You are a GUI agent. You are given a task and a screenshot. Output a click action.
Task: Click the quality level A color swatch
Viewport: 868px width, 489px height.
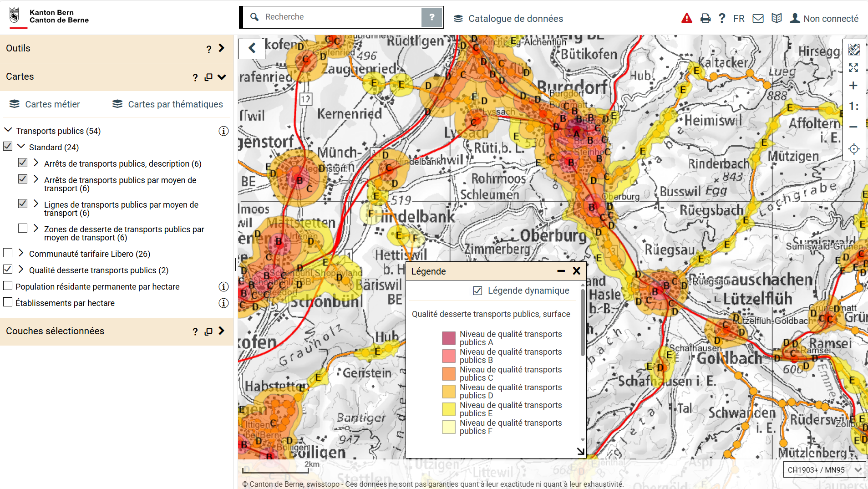448,338
